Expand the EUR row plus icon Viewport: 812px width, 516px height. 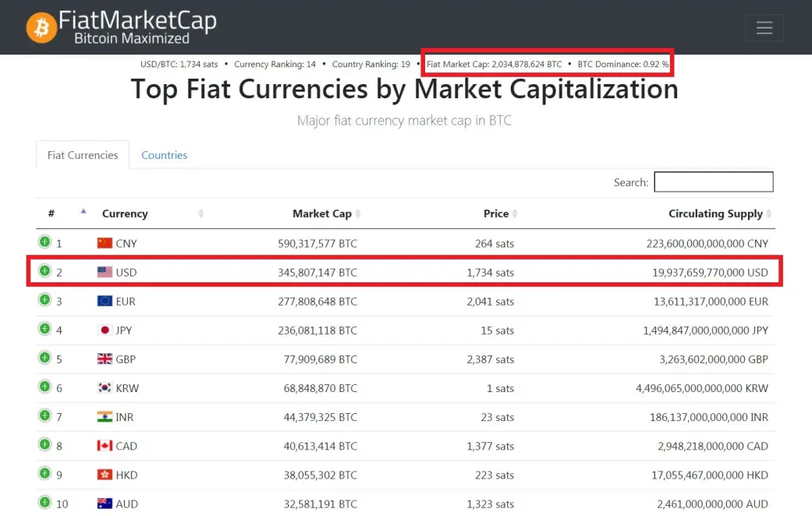(x=45, y=299)
